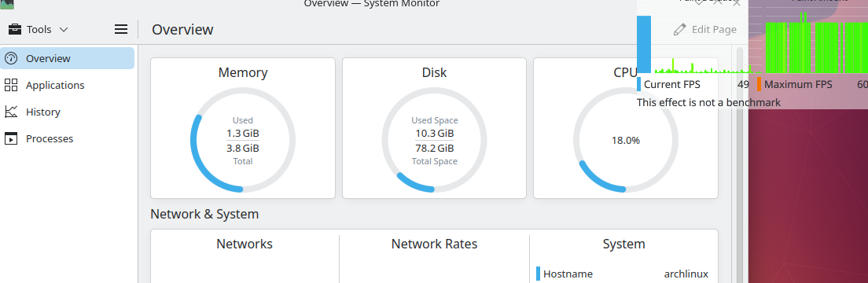This screenshot has width=868, height=283.
Task: Click the Tools briefcase icon
Action: tap(14, 29)
